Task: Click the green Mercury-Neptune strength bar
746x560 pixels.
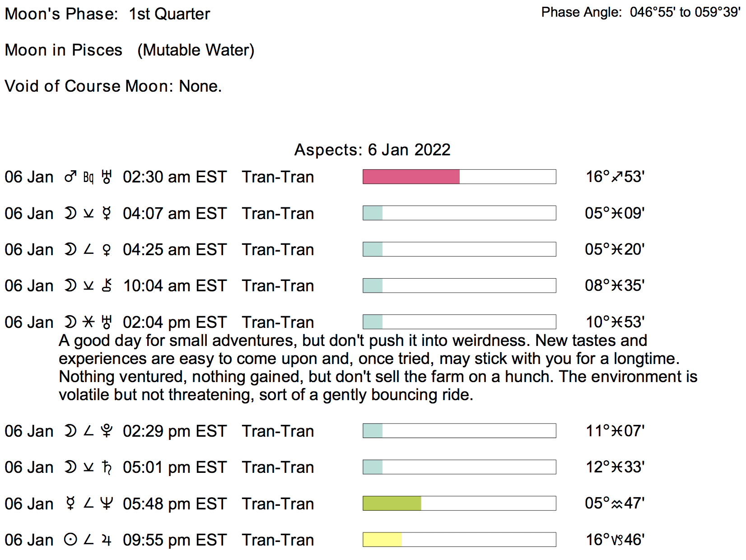Action: pyautogui.click(x=392, y=503)
